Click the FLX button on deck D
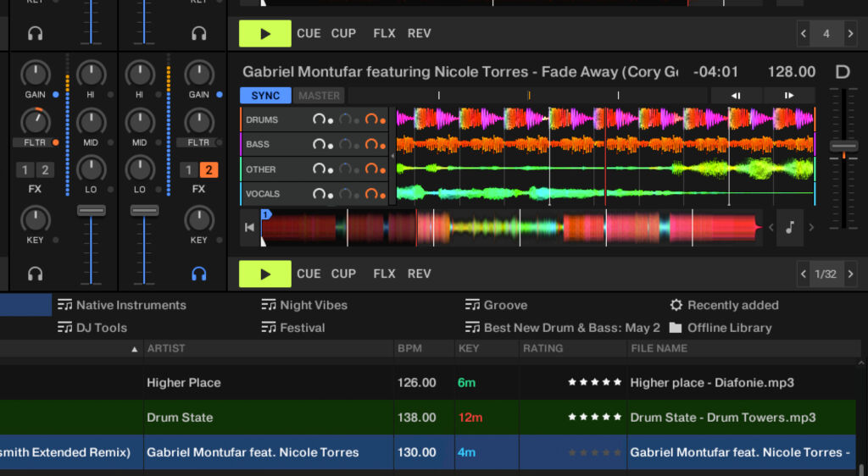The image size is (868, 476). tap(384, 274)
